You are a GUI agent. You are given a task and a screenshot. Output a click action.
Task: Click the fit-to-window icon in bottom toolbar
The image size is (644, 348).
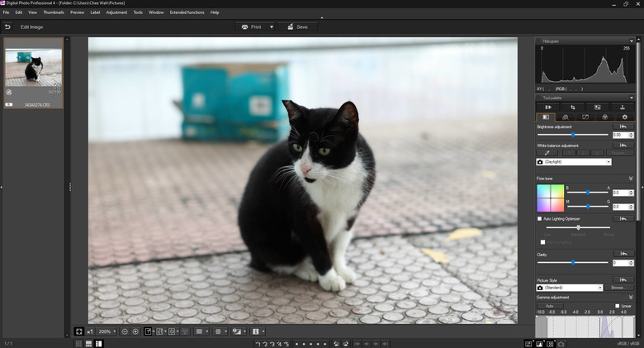pyautogui.click(x=79, y=331)
